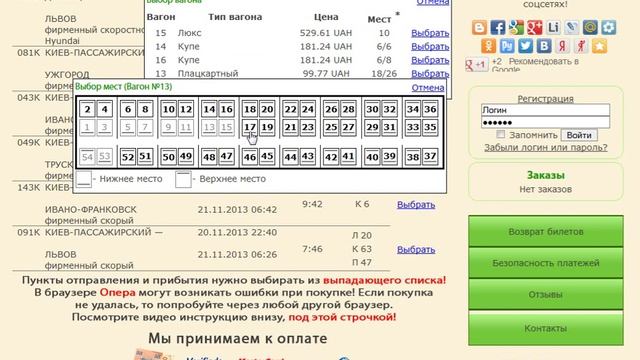640x360 pixels.
Task: Open the Забыли логин или пароль link
Action: [546, 147]
